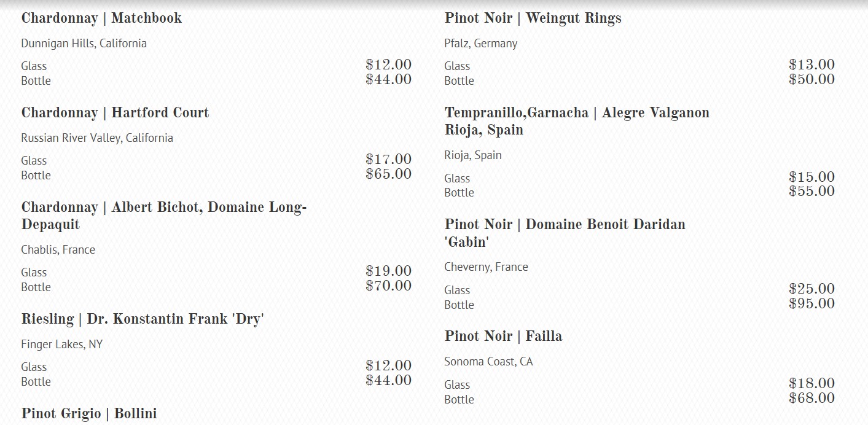868x425 pixels.
Task: Select the Finger Lakes, NY region text
Action: tap(61, 345)
